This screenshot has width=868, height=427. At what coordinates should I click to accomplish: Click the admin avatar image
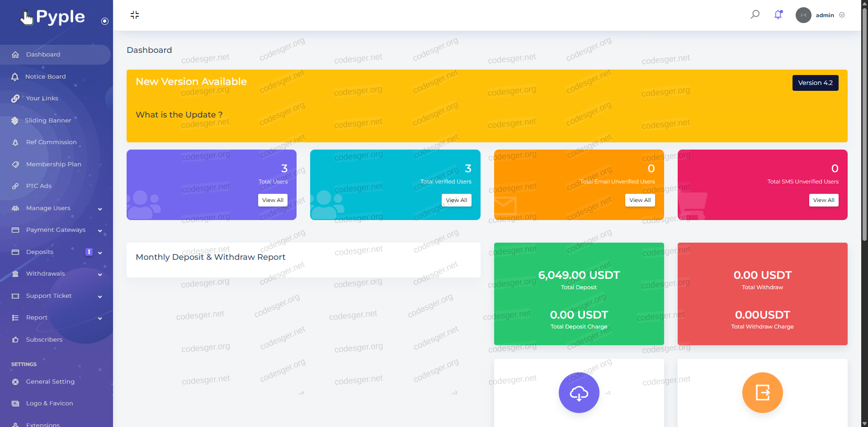point(803,15)
